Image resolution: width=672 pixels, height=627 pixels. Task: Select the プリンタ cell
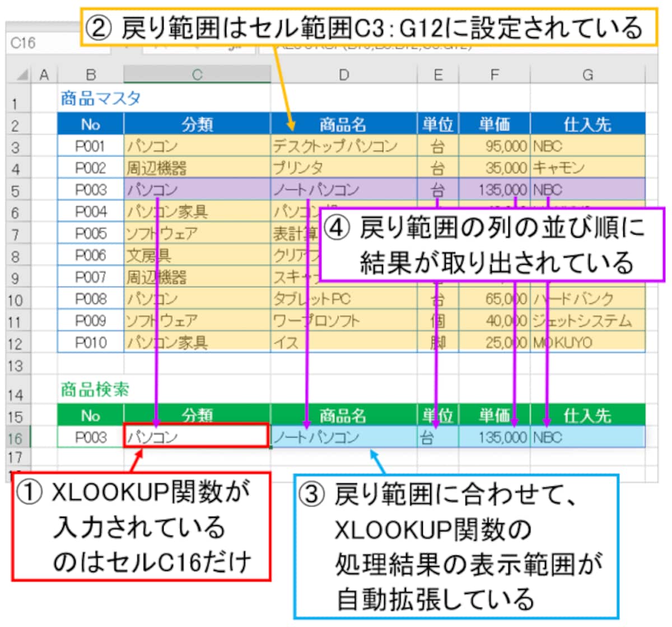point(344,168)
